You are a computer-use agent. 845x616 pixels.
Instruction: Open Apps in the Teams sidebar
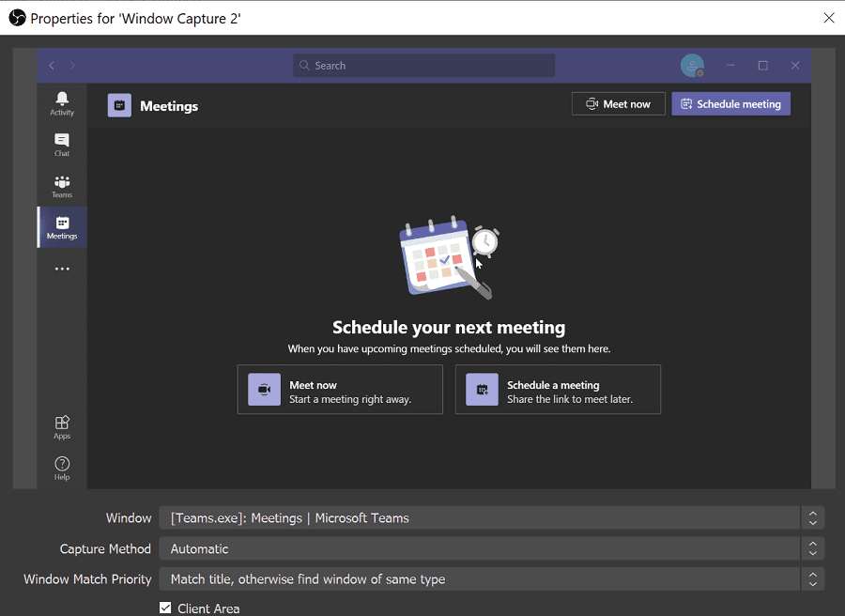coord(62,427)
